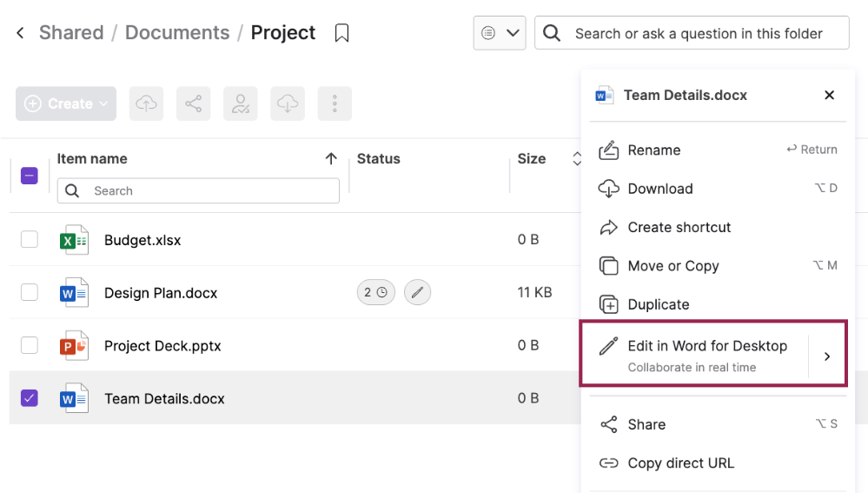The image size is (868, 493).
Task: Choose Share from the context menu
Action: [x=718, y=424]
